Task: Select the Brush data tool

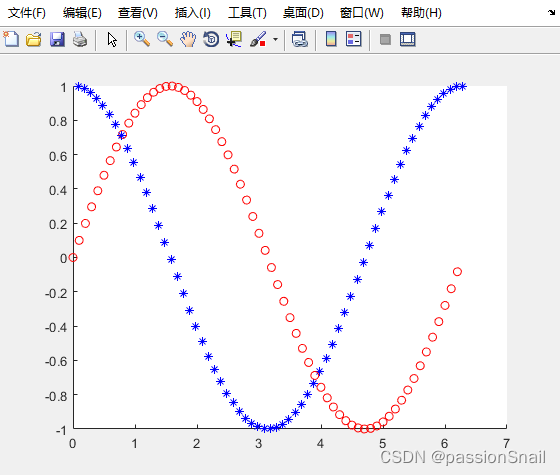Action: (258, 39)
